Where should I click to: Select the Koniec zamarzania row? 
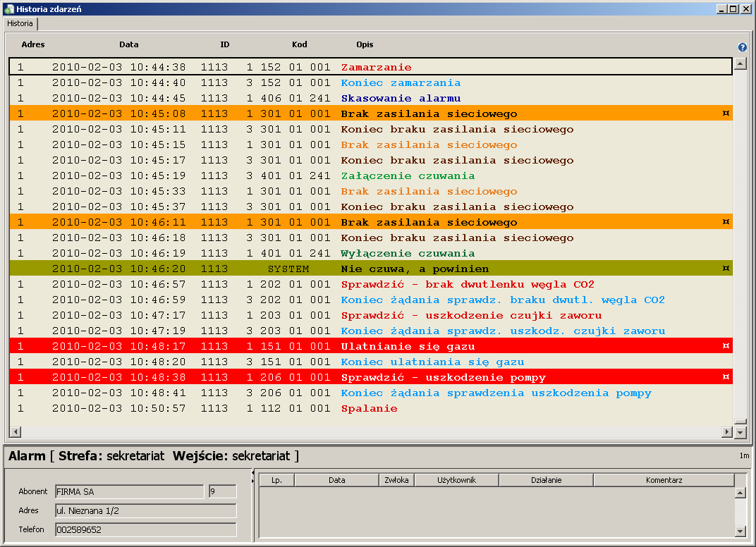click(x=371, y=82)
